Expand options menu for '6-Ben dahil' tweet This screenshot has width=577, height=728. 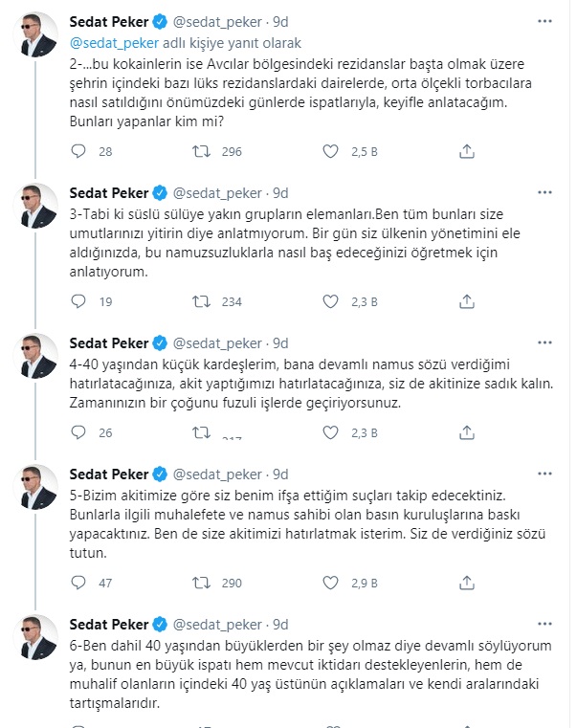[x=544, y=624]
